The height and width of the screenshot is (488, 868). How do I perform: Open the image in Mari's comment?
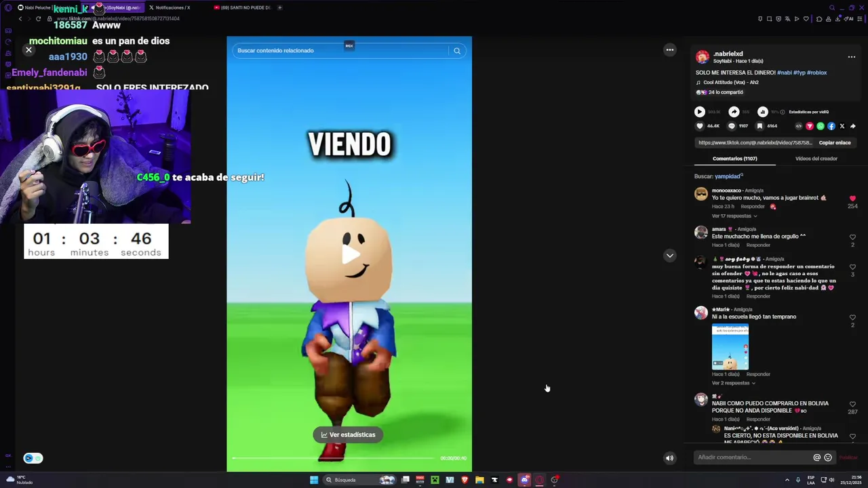(730, 347)
